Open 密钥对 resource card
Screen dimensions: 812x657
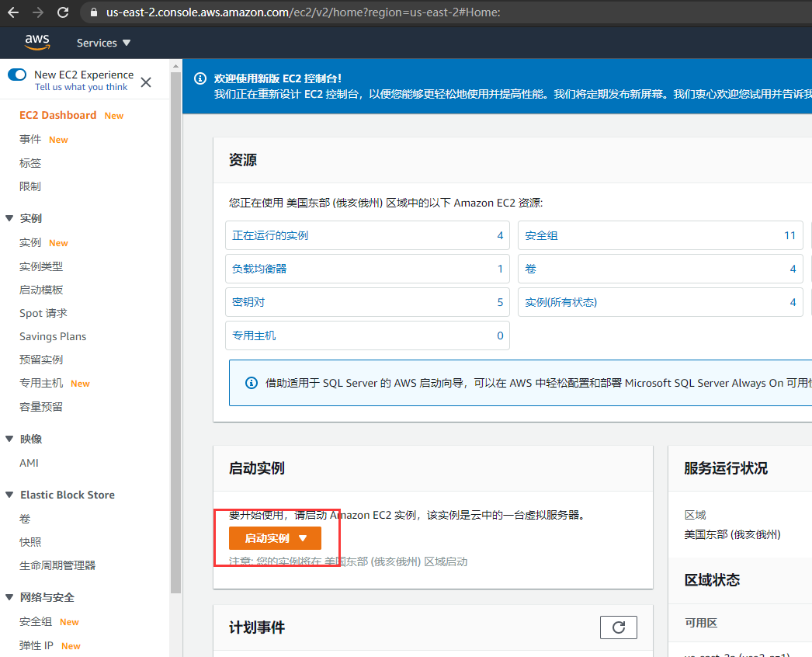(x=368, y=302)
